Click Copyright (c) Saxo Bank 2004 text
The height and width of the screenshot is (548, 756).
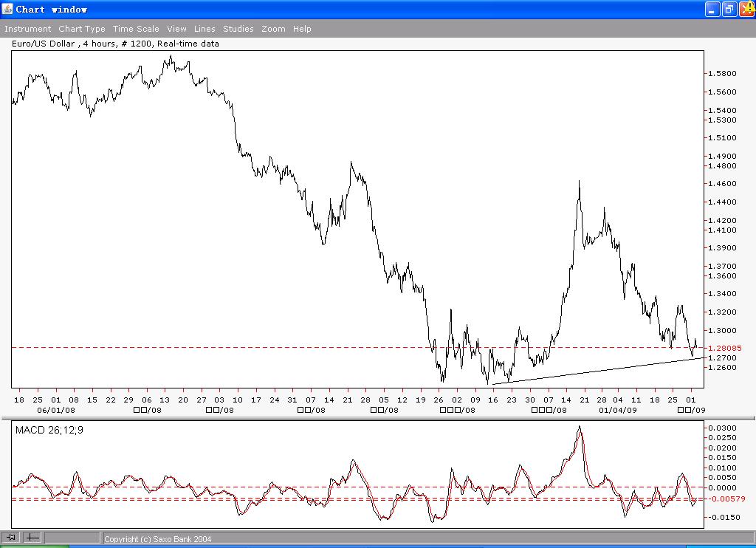(158, 539)
